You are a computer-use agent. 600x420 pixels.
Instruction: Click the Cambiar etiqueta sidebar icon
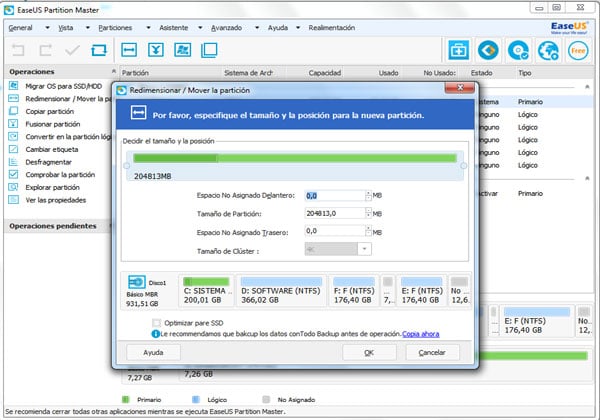13,149
